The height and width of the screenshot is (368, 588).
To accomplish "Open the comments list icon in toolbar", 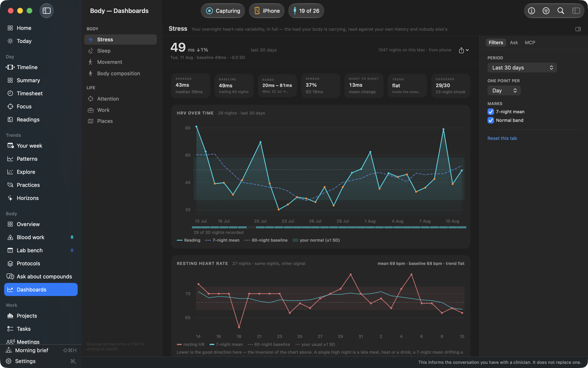I will 546,11.
